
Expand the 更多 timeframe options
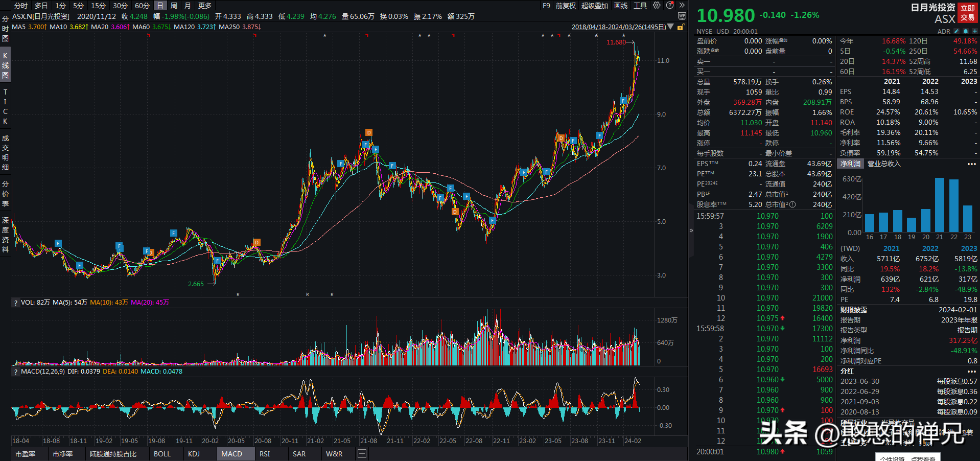[205, 6]
